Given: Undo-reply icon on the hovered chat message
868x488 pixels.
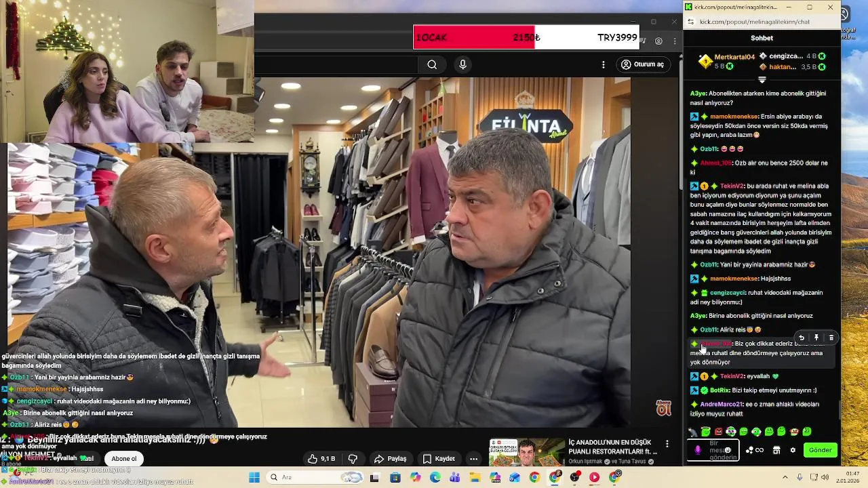Looking at the screenshot, I should pos(802,338).
